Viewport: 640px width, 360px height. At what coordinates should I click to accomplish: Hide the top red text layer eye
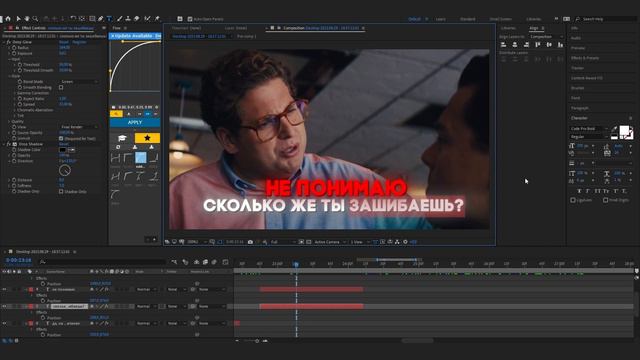point(4,289)
